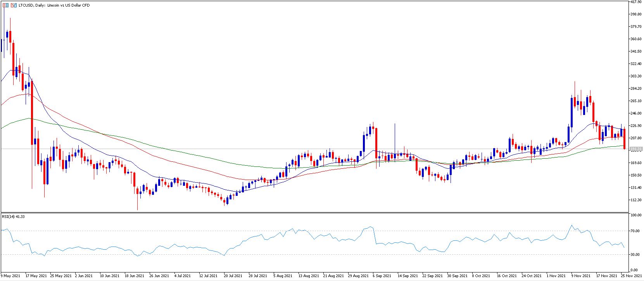Click the 30 Sep 2021 date label

tap(458, 276)
